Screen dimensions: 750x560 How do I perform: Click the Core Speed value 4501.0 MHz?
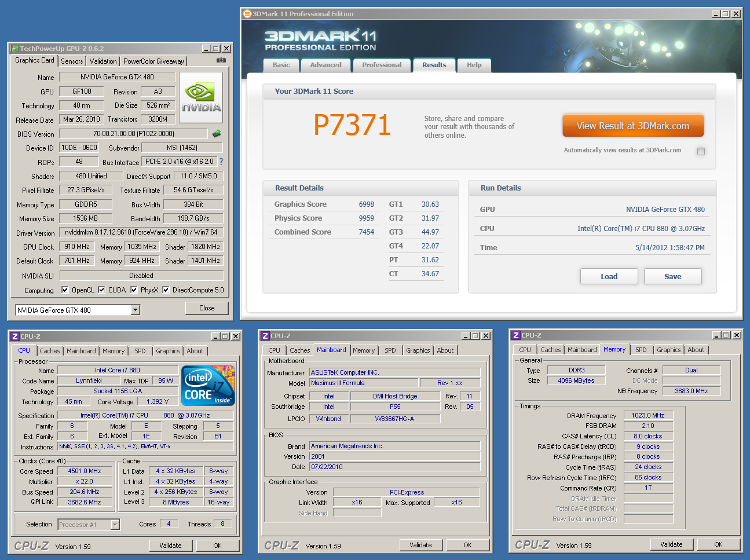(85, 471)
